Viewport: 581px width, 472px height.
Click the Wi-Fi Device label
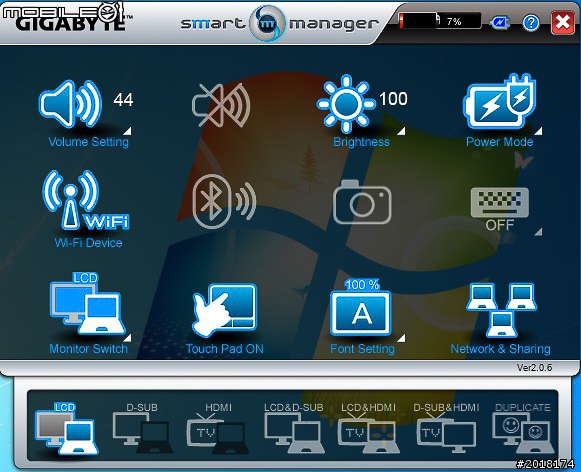click(x=88, y=243)
